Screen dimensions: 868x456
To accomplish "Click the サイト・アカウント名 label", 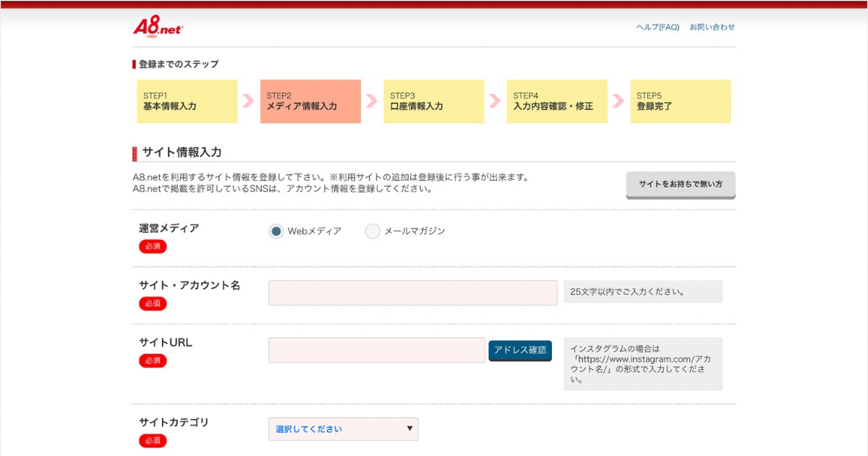I will click(190, 285).
